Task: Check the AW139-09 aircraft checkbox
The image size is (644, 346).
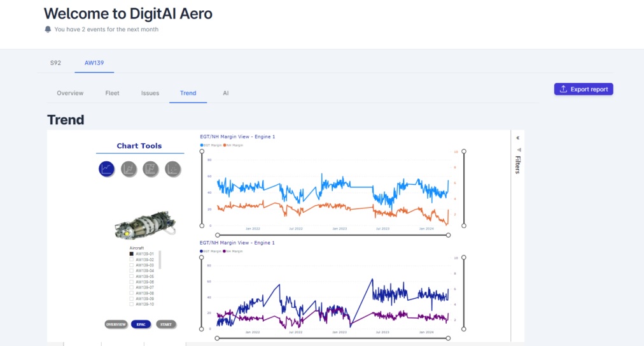Action: click(132, 299)
